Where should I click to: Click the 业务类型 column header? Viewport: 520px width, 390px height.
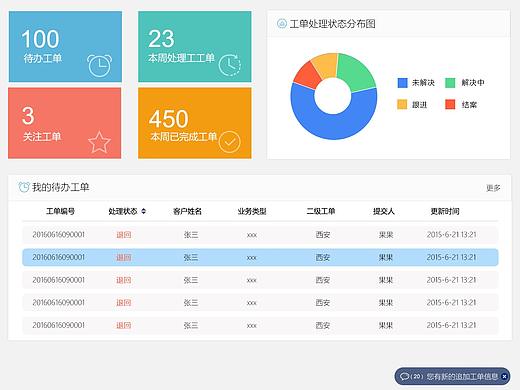(252, 211)
